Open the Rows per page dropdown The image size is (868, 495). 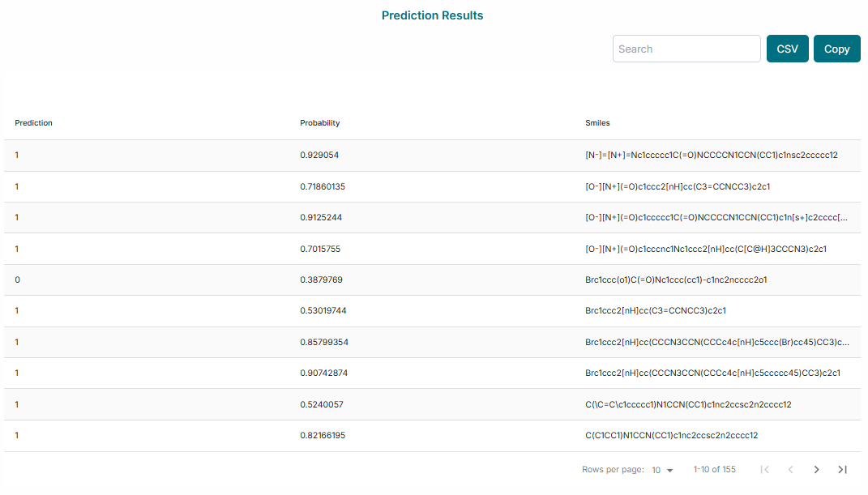pyautogui.click(x=662, y=470)
